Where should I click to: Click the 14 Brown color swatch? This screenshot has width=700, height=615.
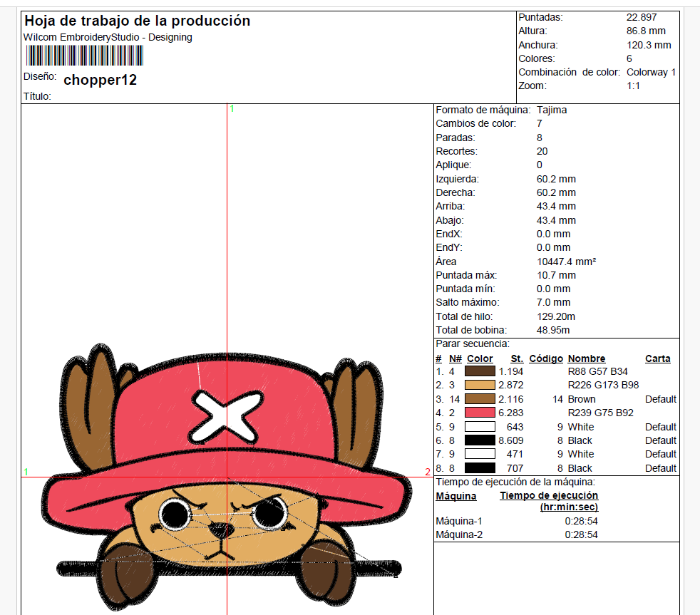pyautogui.click(x=480, y=399)
